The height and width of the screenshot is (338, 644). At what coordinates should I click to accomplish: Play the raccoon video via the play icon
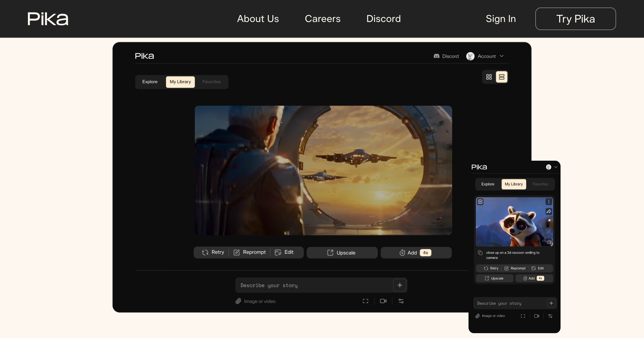480,201
